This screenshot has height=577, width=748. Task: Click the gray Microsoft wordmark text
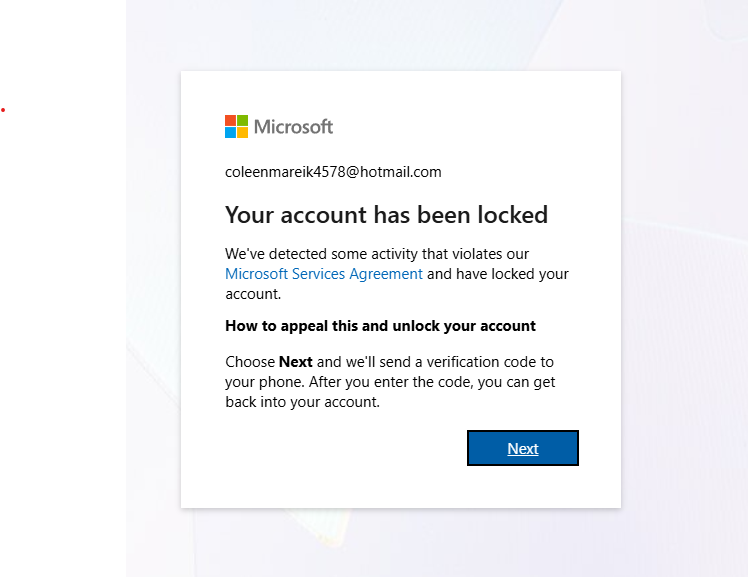(293, 127)
